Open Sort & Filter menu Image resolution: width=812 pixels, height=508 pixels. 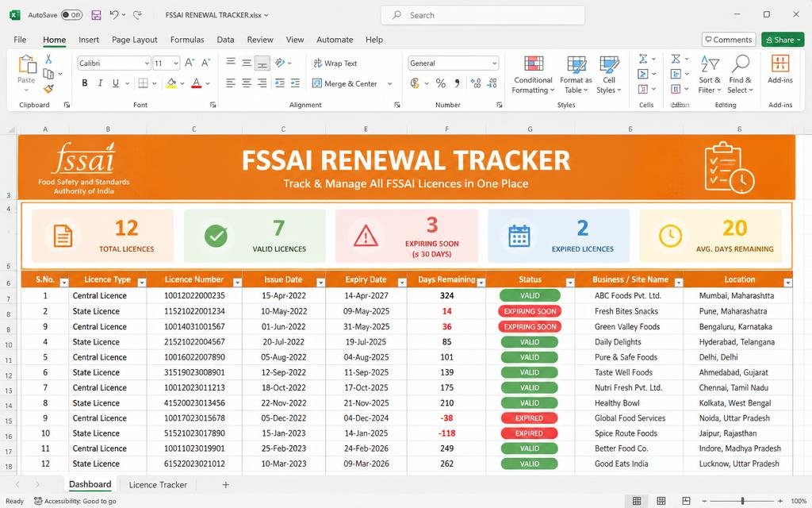[x=710, y=75]
